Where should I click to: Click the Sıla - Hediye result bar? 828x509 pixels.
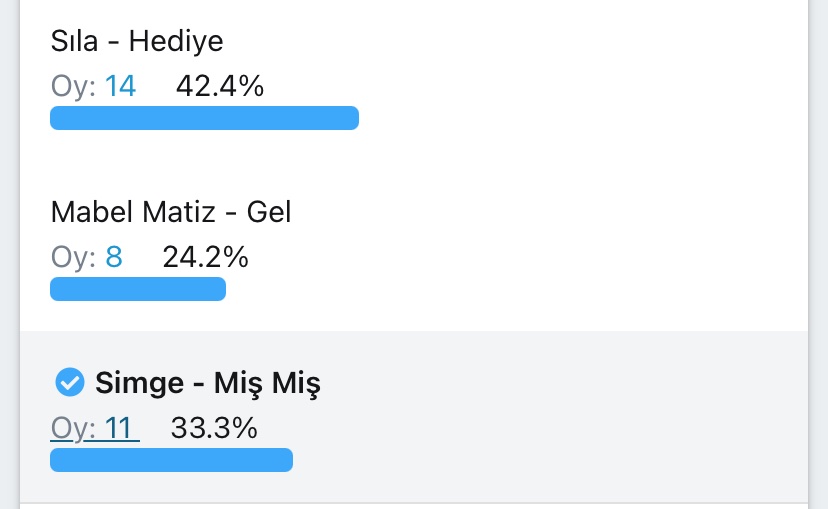(204, 118)
